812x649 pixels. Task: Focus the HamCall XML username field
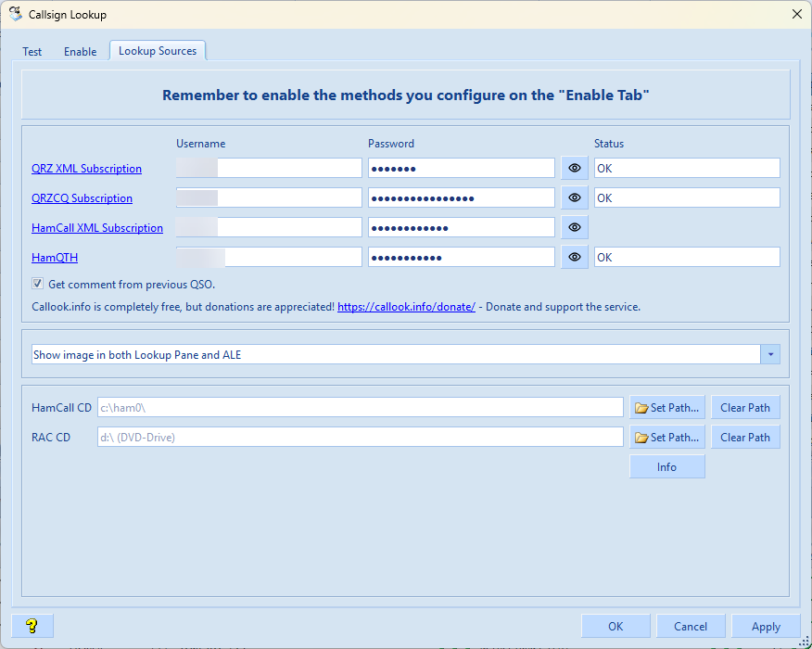coord(269,227)
